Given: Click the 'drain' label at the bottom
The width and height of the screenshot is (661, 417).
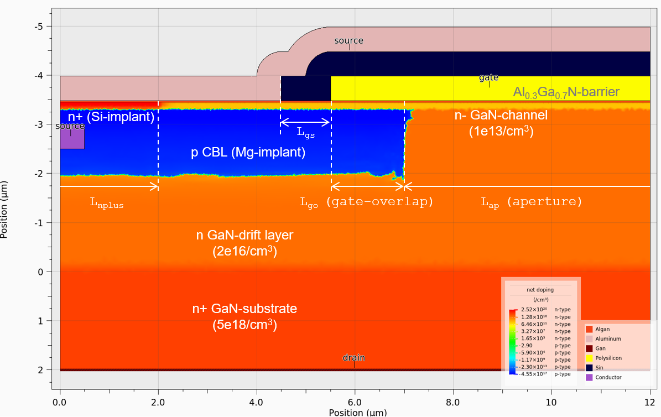Looking at the screenshot, I should point(354,357).
